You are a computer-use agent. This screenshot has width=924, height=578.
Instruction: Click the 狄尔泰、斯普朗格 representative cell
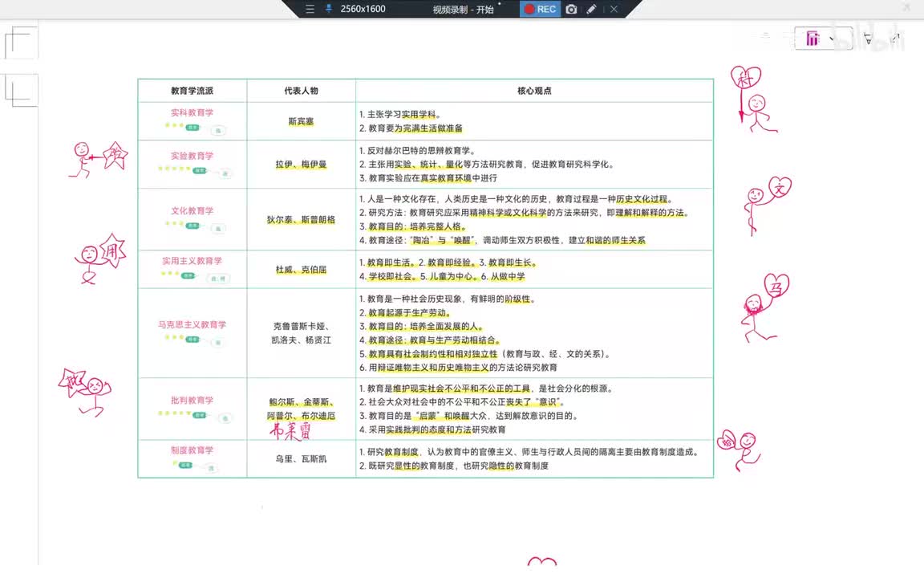301,219
